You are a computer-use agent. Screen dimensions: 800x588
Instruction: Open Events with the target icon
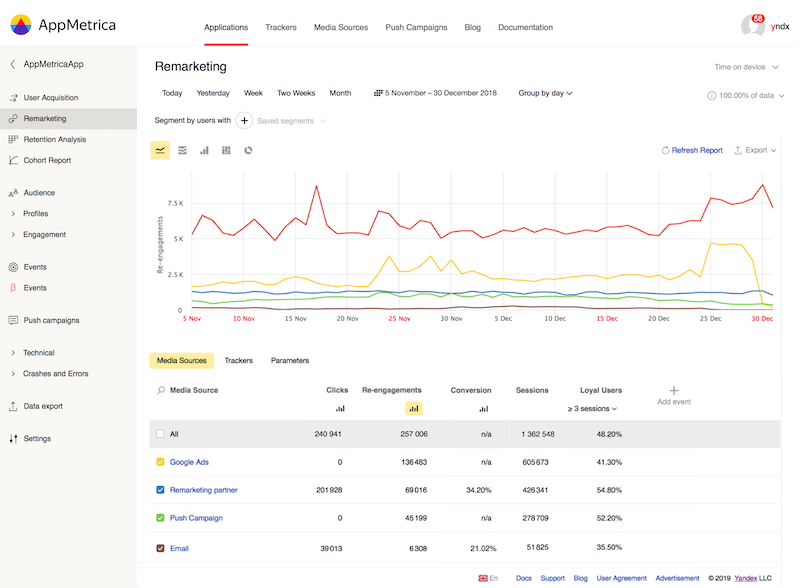coord(35,267)
